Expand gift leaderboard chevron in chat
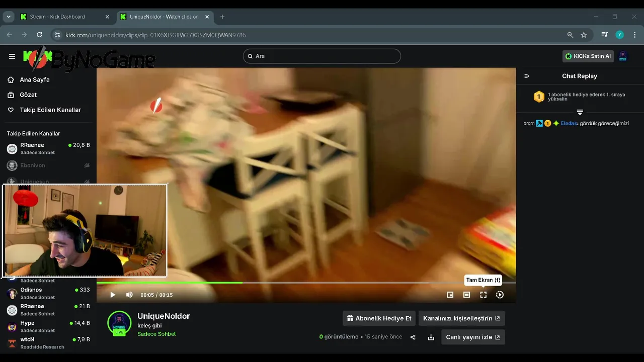Screen dimensions: 644x362 [x=580, y=112]
